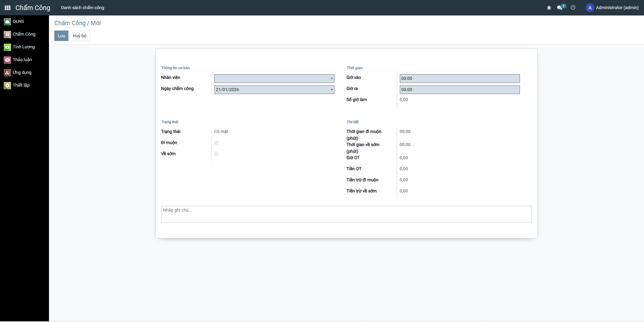
Task: Open the apps grid menu icon
Action: coord(7,8)
